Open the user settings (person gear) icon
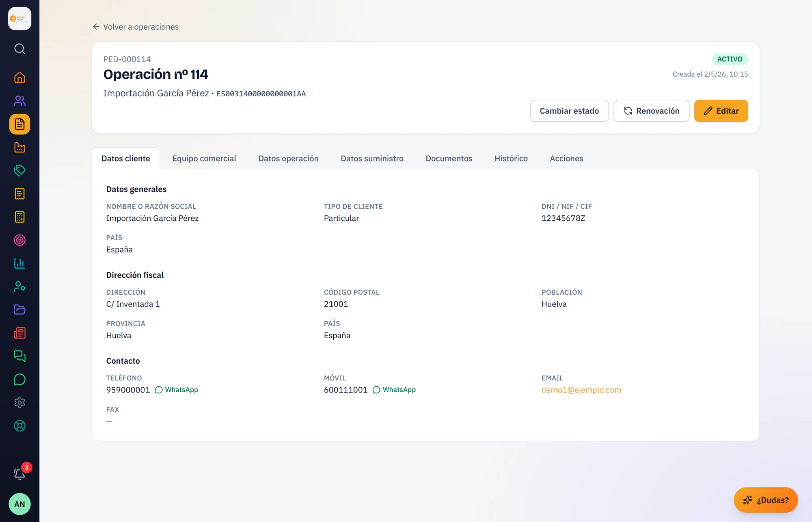Image resolution: width=812 pixels, height=522 pixels. click(19, 287)
